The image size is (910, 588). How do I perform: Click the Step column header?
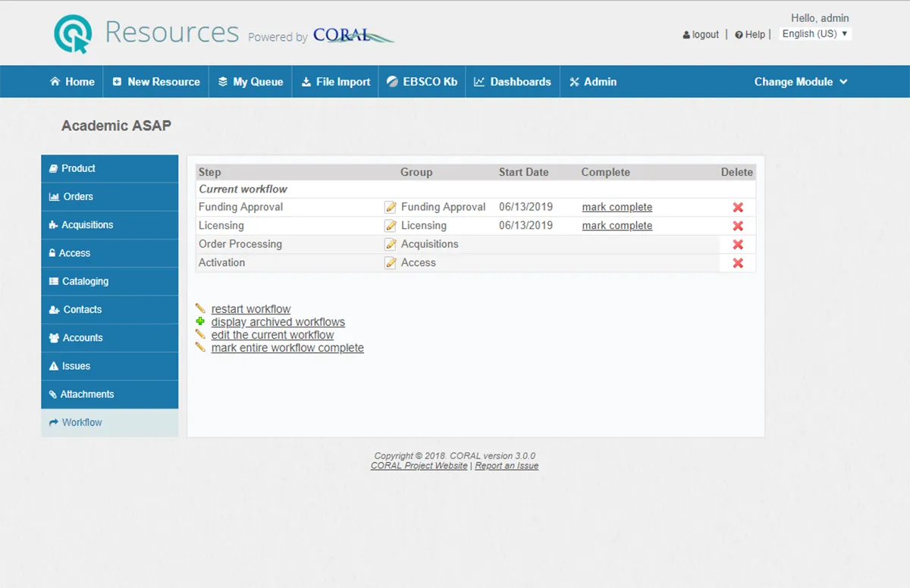click(210, 172)
